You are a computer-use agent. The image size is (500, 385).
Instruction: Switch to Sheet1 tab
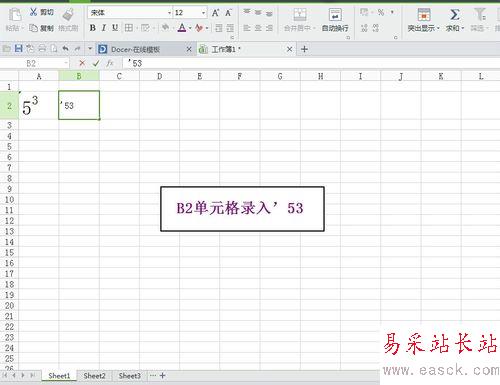pos(59,376)
